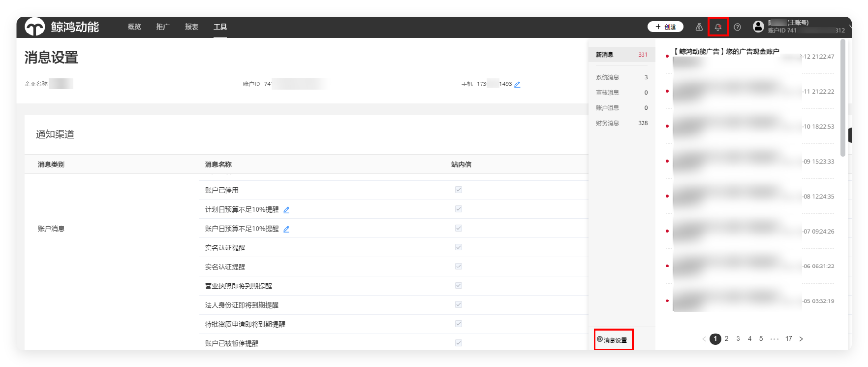
Task: Click the 账户已被暂停提醒 message name
Action: click(231, 343)
